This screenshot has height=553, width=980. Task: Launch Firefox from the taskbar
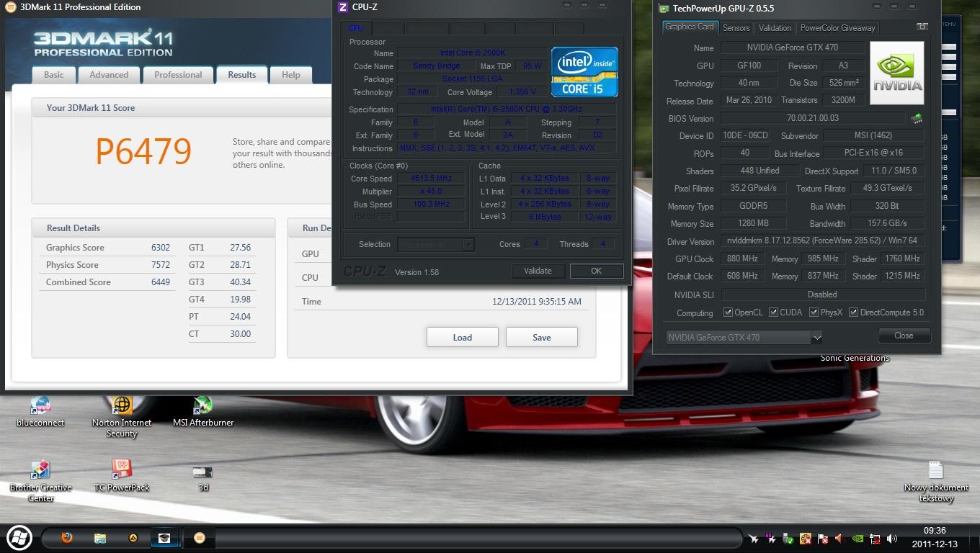(67, 537)
